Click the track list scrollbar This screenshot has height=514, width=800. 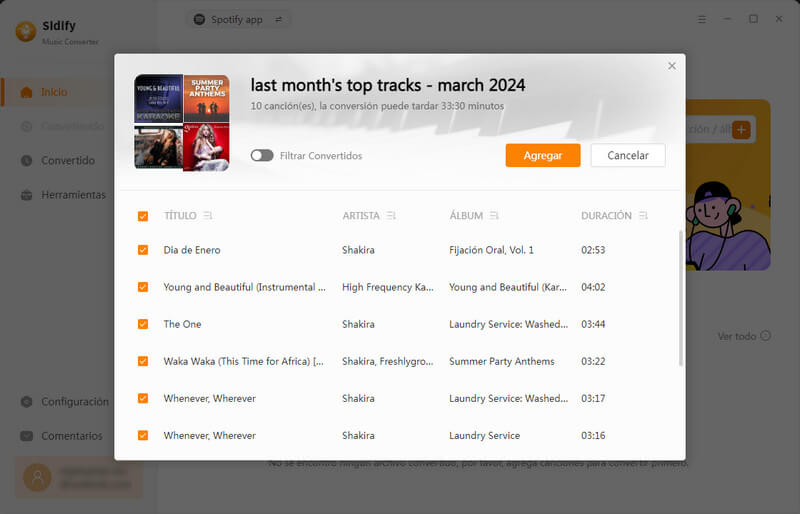(681, 298)
